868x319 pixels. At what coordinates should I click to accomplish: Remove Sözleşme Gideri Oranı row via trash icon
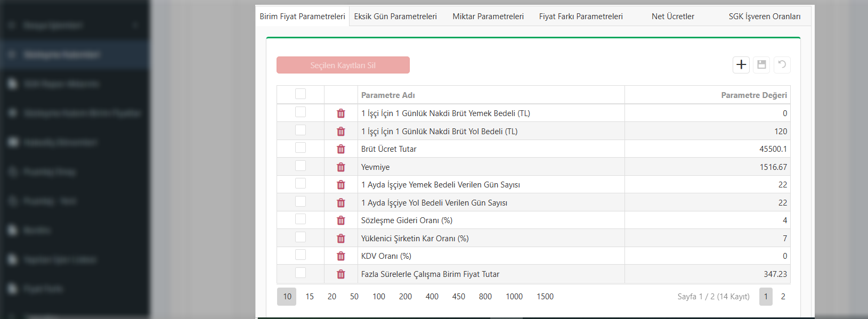[341, 220]
